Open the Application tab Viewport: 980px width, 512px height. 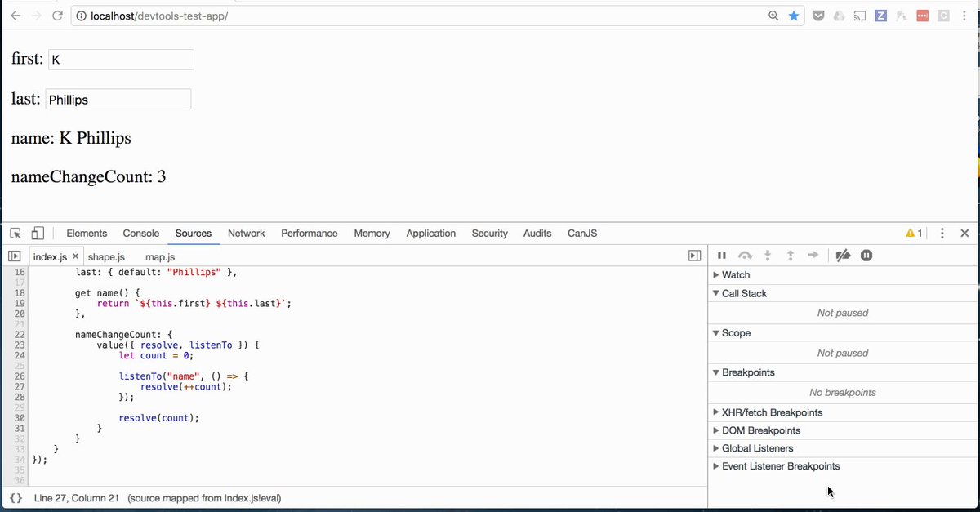pyautogui.click(x=431, y=234)
